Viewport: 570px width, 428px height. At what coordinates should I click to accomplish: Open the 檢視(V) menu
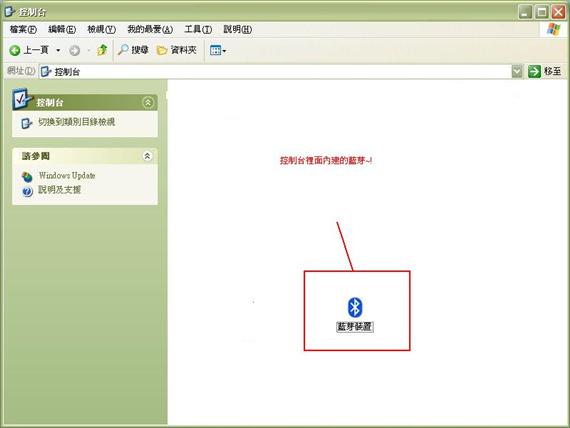click(101, 29)
